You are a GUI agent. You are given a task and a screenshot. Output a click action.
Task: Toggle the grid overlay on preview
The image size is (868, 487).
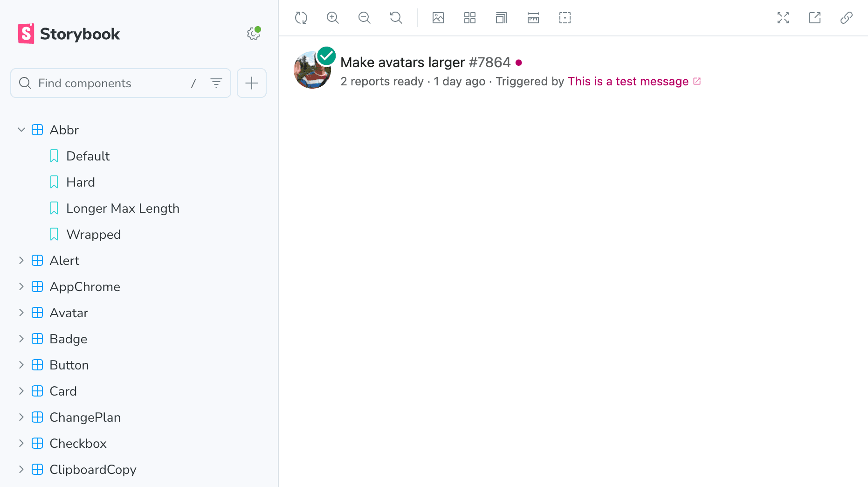coord(470,18)
